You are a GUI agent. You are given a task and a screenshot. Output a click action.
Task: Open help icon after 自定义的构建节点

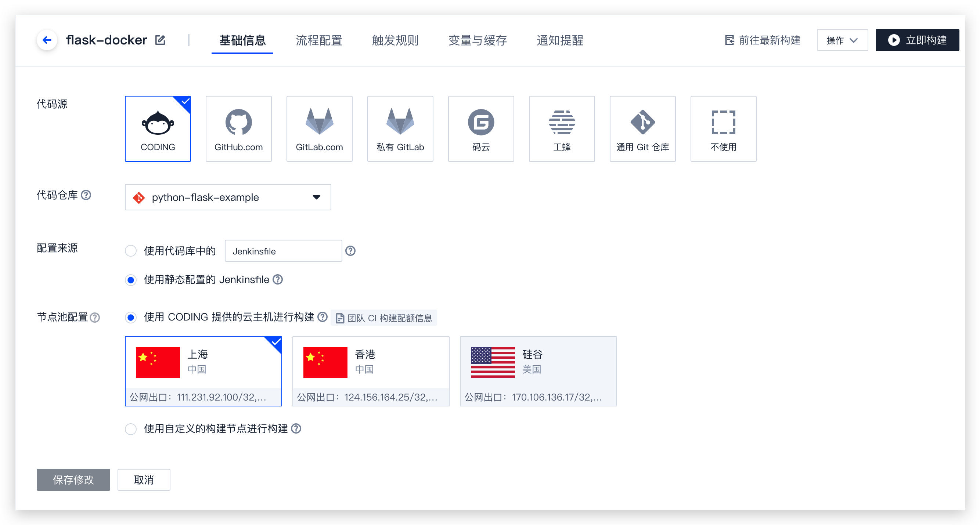[x=296, y=428]
